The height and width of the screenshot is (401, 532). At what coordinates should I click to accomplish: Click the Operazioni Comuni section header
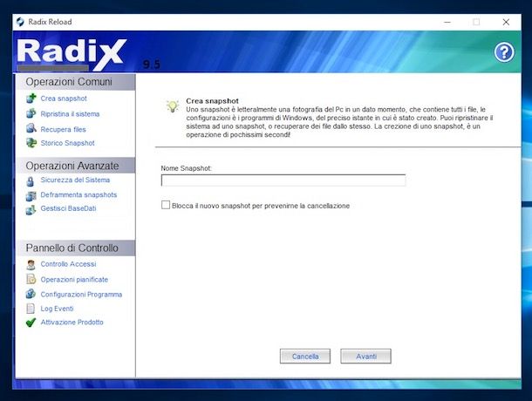75,82
